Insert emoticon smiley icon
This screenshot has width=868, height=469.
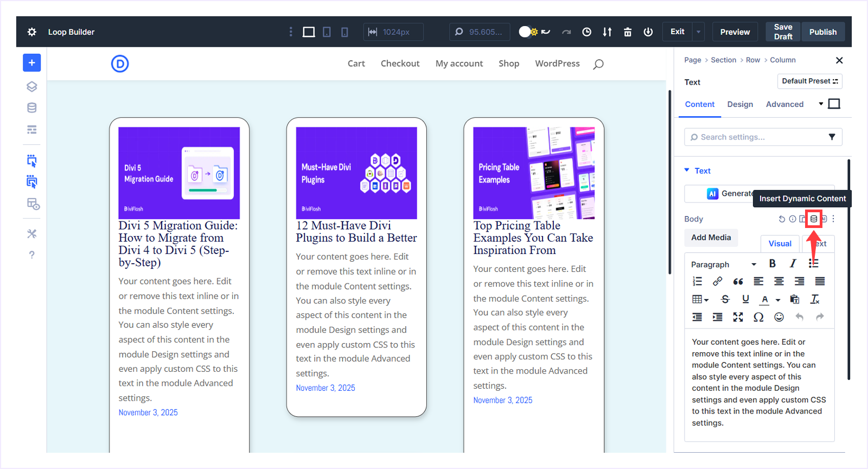[779, 317]
